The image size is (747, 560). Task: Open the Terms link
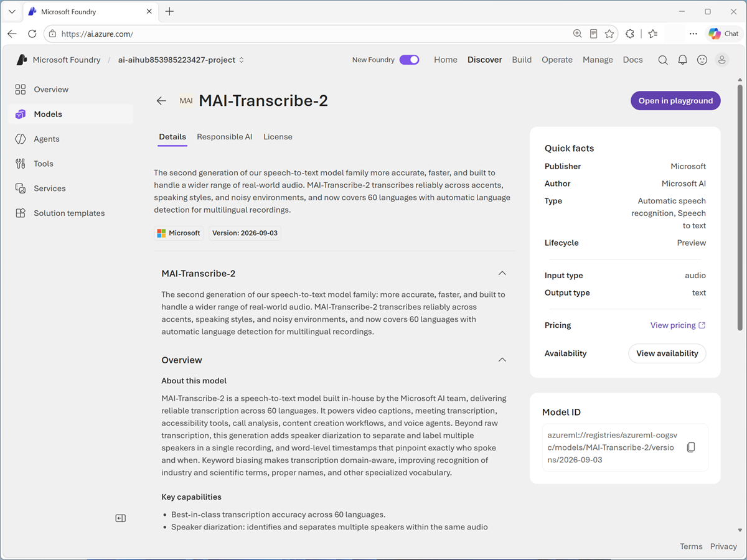[691, 546]
